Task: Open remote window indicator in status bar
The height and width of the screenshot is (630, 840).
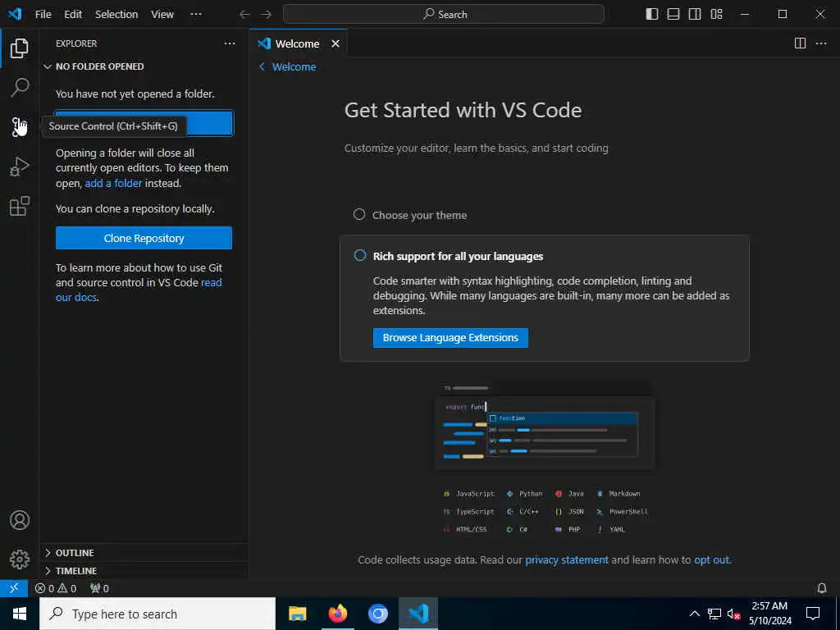Action: 15,588
